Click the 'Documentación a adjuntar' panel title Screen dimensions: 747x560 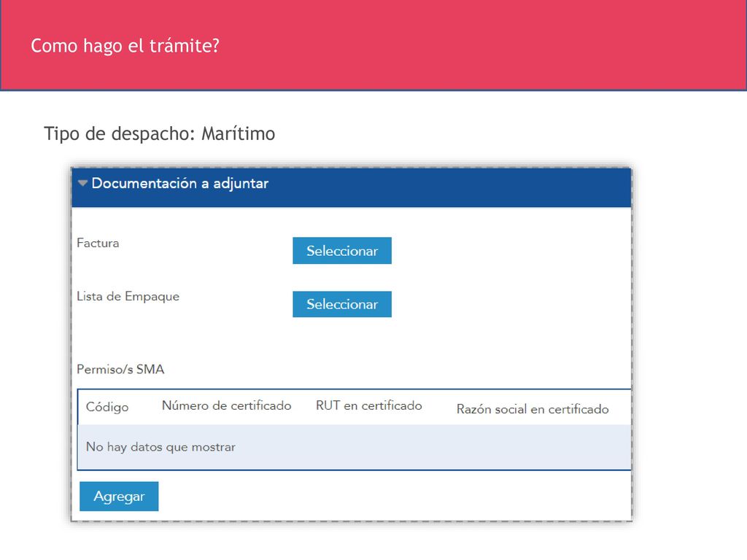[x=180, y=183]
